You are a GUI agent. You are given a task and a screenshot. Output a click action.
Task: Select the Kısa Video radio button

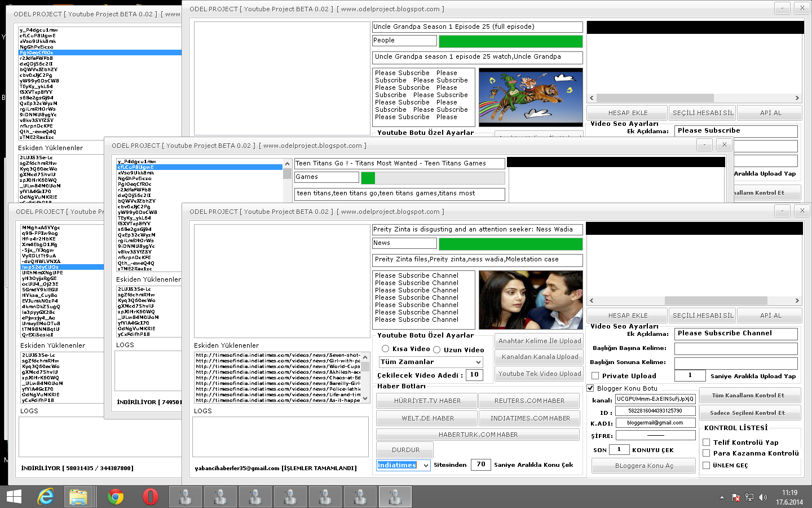pyautogui.click(x=385, y=349)
